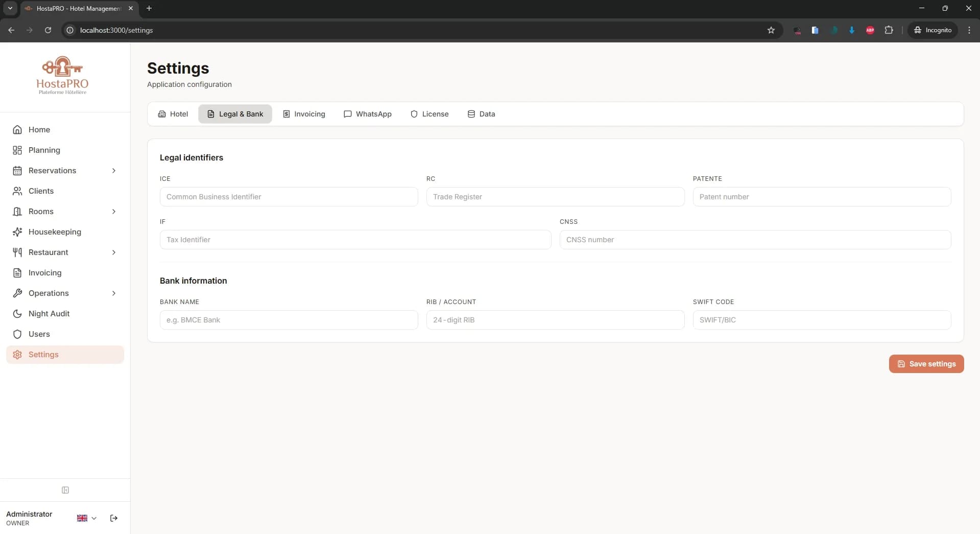Open the Planning module from the sidebar
The width and height of the screenshot is (980, 534).
(x=44, y=150)
